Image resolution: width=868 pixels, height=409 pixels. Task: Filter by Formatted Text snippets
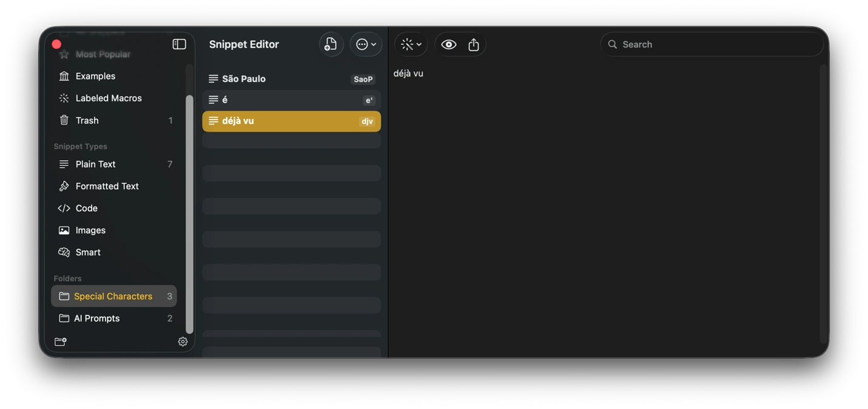coord(114,186)
